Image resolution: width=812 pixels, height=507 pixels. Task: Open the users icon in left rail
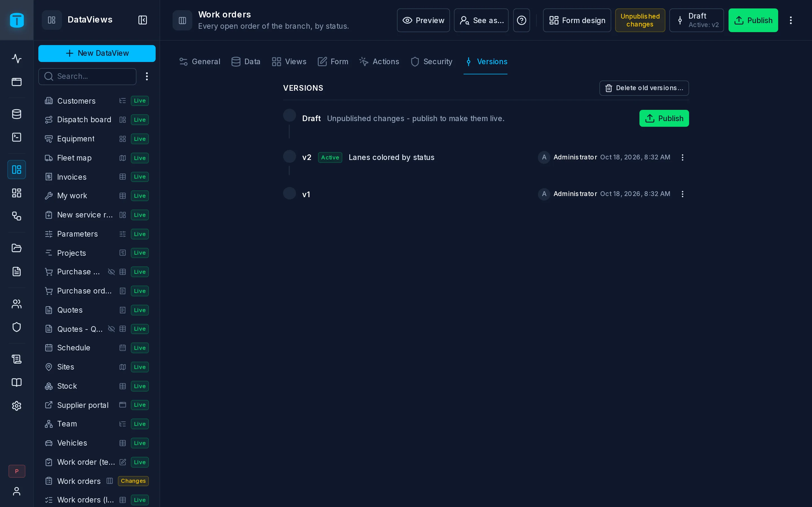point(16,304)
